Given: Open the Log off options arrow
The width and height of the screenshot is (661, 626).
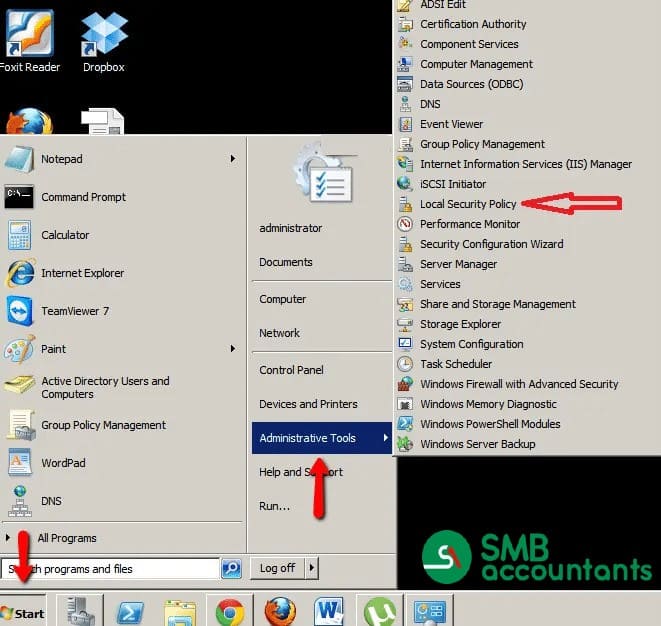Looking at the screenshot, I should [312, 568].
